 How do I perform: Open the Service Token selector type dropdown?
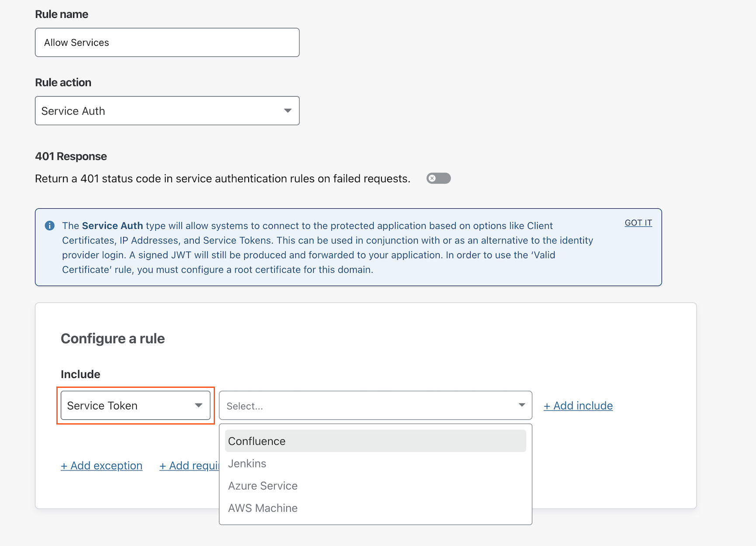coord(135,406)
